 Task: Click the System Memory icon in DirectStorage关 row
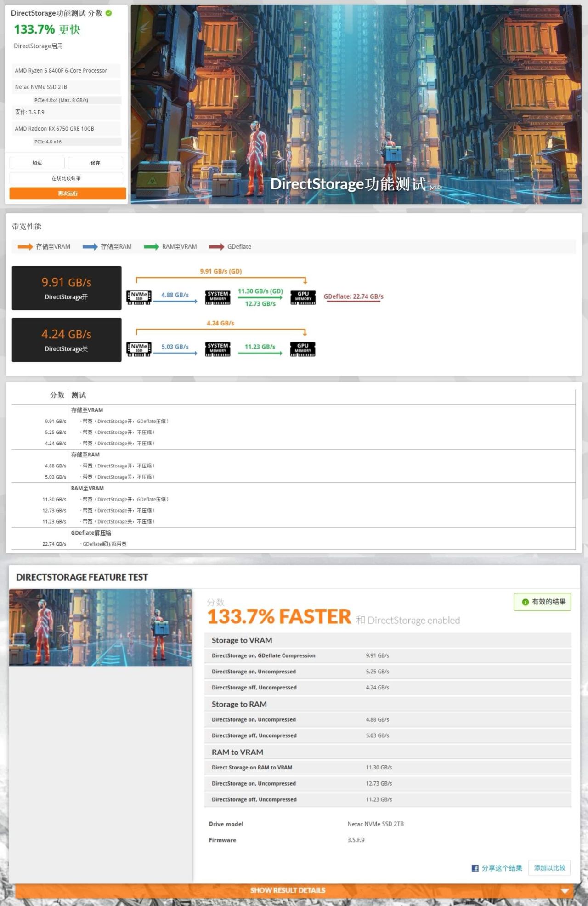click(218, 349)
